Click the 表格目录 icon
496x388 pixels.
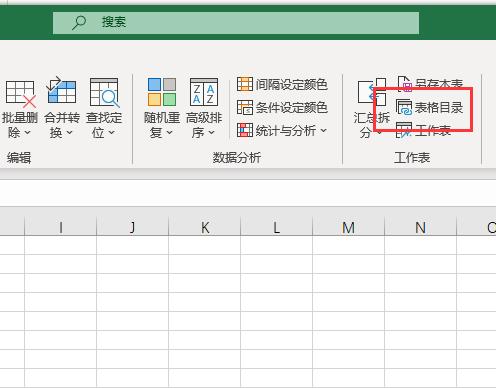point(404,107)
